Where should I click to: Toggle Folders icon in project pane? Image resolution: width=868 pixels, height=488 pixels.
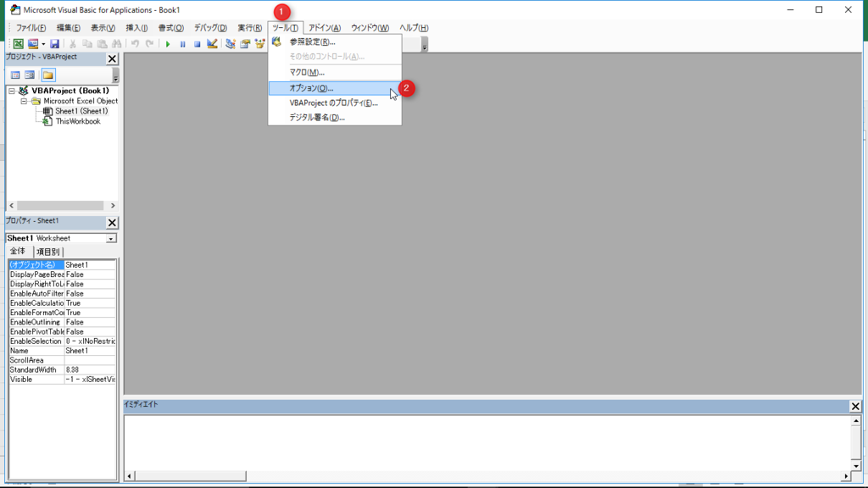pyautogui.click(x=48, y=75)
